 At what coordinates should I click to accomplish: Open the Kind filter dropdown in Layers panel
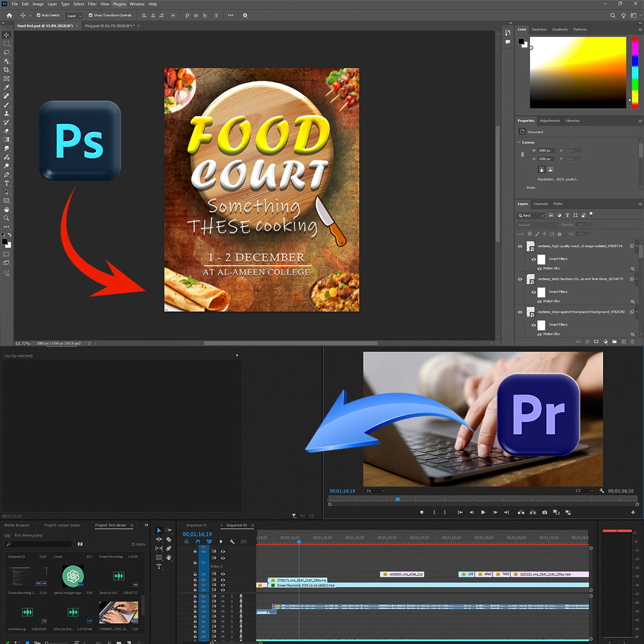coord(531,215)
